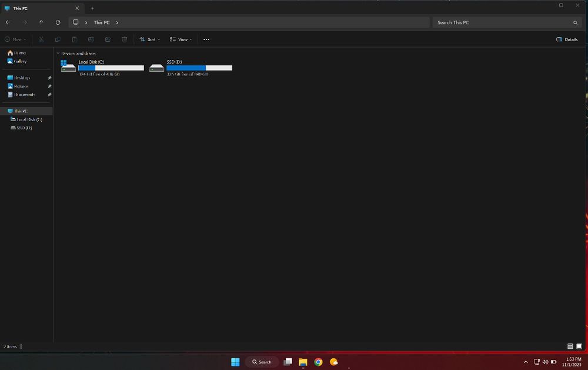This screenshot has width=588, height=370.
Task: Click the search magnifier icon
Action: click(575, 22)
